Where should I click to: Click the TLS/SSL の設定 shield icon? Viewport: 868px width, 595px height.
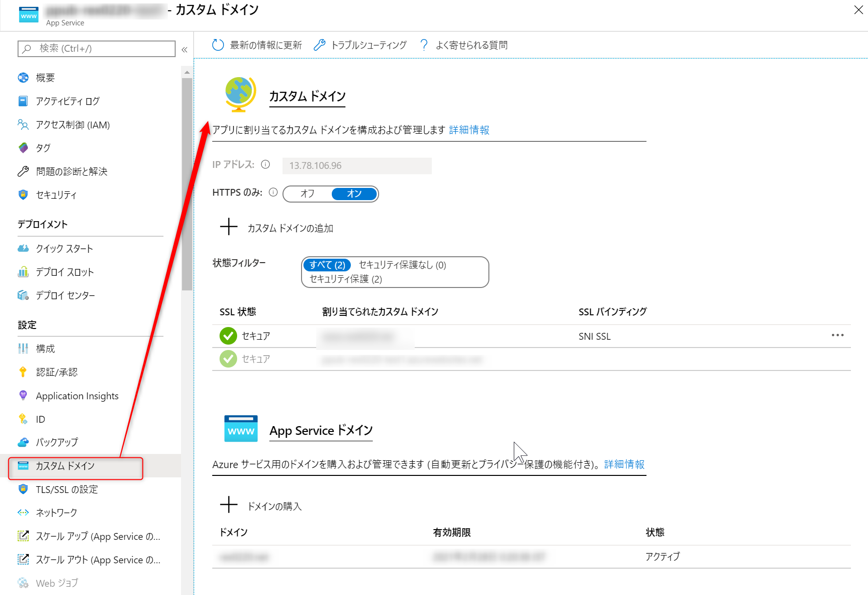tap(23, 489)
